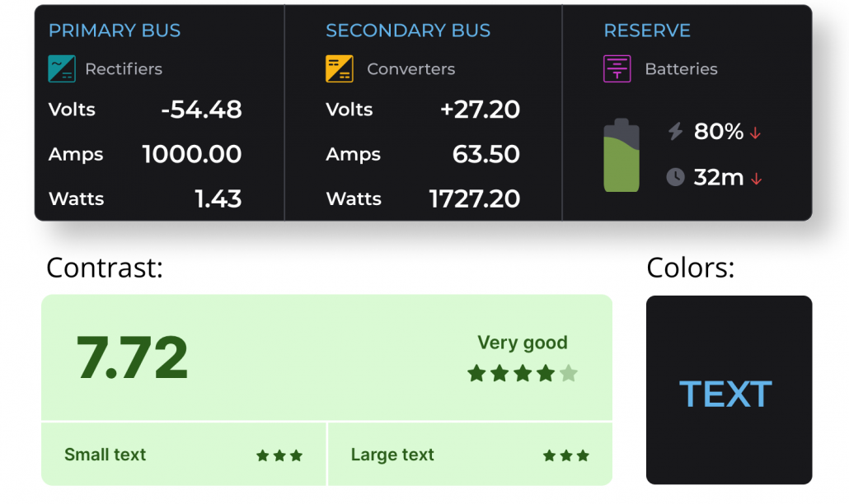This screenshot has height=504, width=849.
Task: Select the PRIMARY BUS heading
Action: coord(115,30)
